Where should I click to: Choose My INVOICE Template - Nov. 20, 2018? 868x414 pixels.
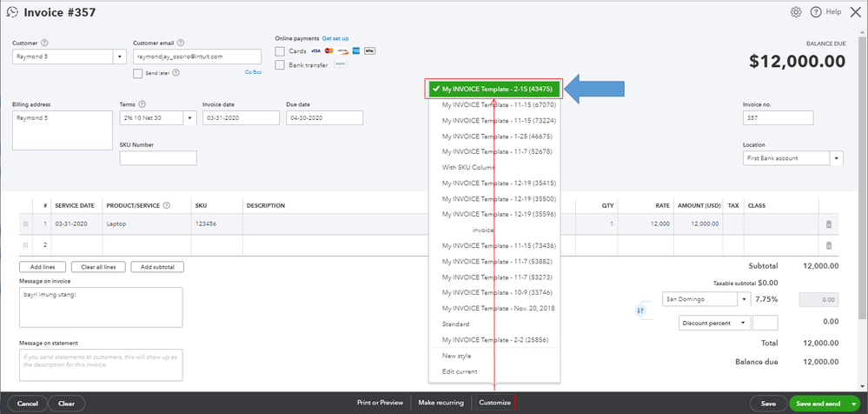coord(498,308)
